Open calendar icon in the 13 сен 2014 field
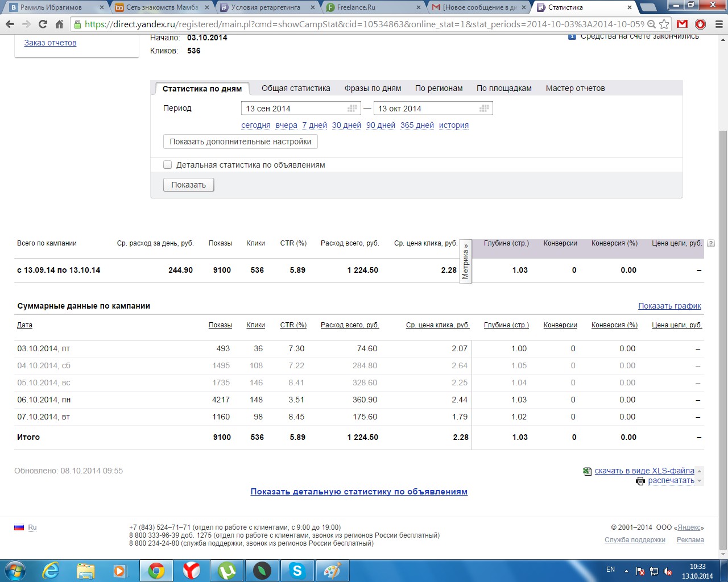The height and width of the screenshot is (582, 728). tap(353, 109)
